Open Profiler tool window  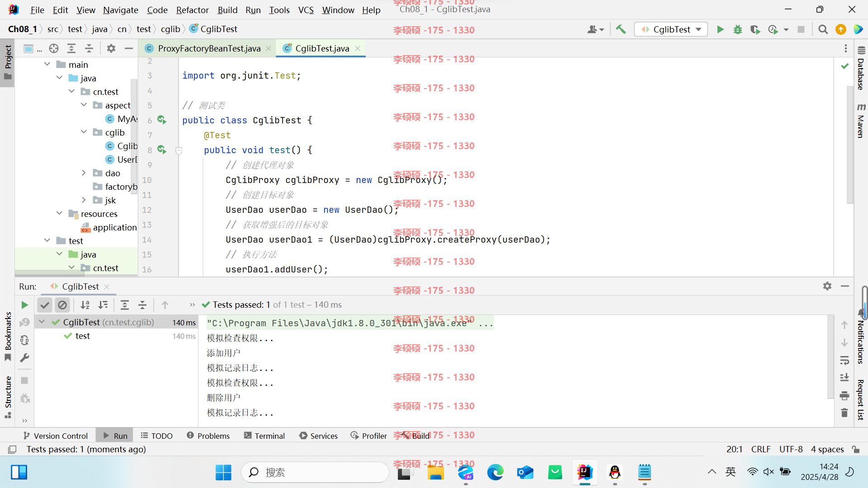tap(369, 436)
